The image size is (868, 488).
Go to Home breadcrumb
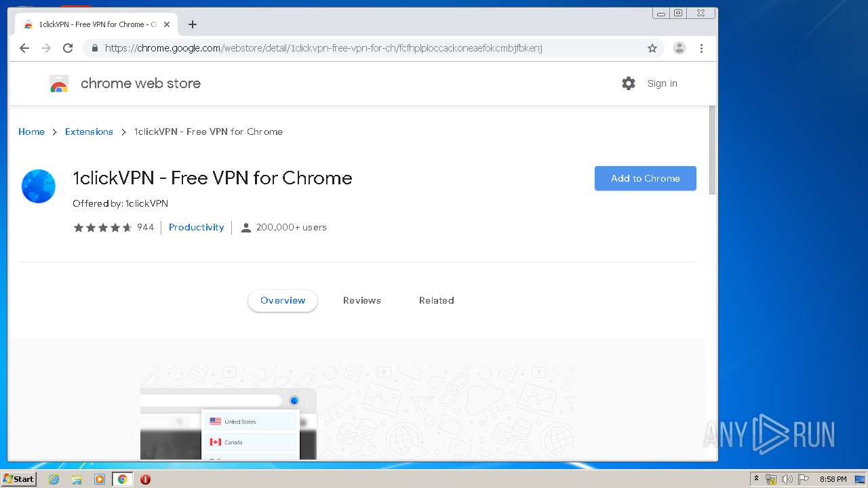point(31,131)
